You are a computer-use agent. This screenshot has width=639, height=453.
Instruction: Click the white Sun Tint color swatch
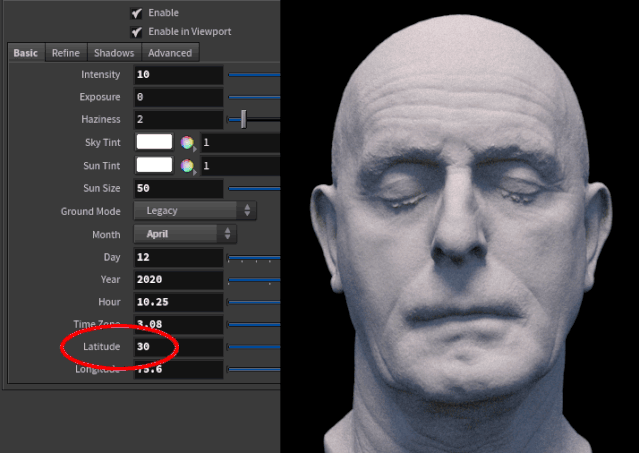154,165
